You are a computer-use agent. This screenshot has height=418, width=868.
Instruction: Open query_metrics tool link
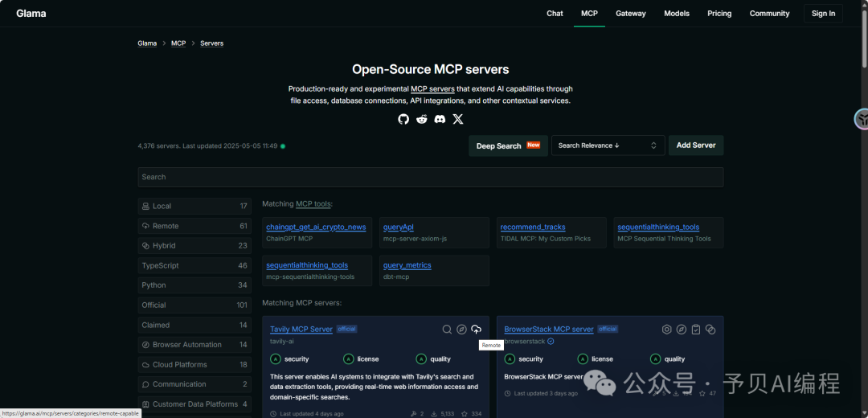[x=407, y=265]
